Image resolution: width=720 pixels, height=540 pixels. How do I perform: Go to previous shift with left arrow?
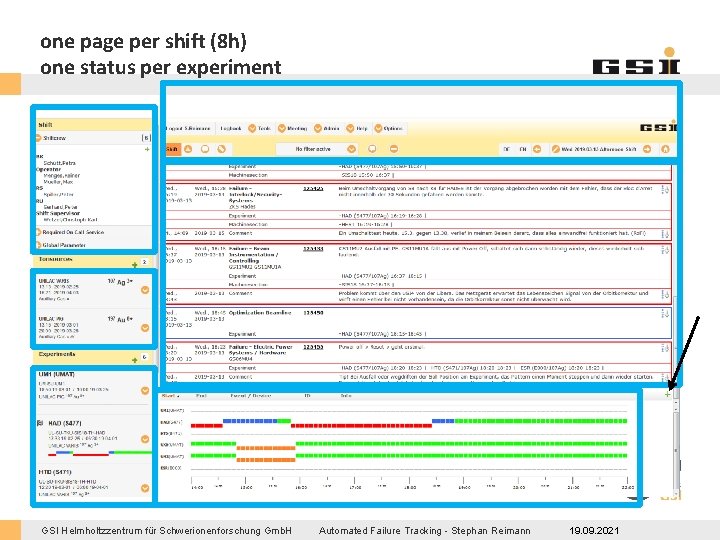pyautogui.click(x=537, y=149)
